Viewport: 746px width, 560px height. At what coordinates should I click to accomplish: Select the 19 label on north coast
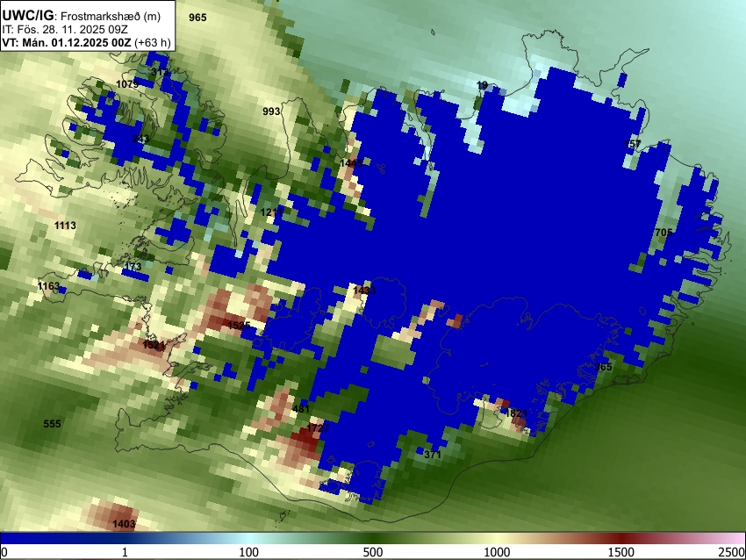click(x=482, y=85)
